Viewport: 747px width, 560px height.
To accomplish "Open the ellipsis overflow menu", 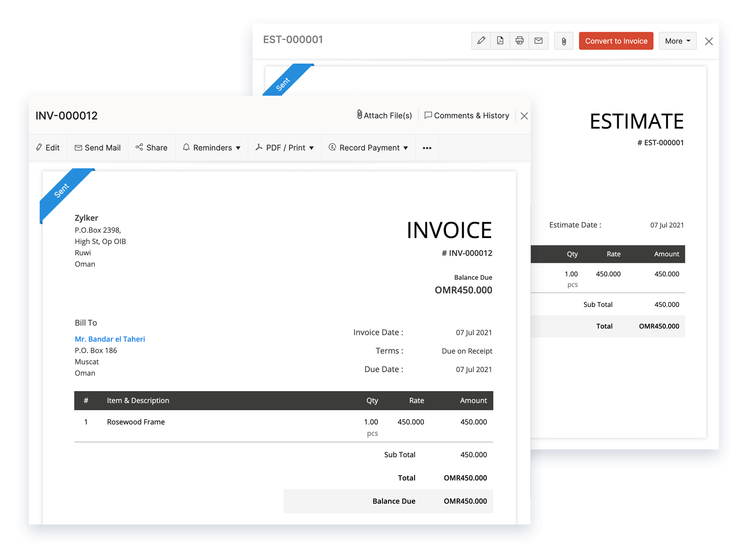I will [x=427, y=147].
